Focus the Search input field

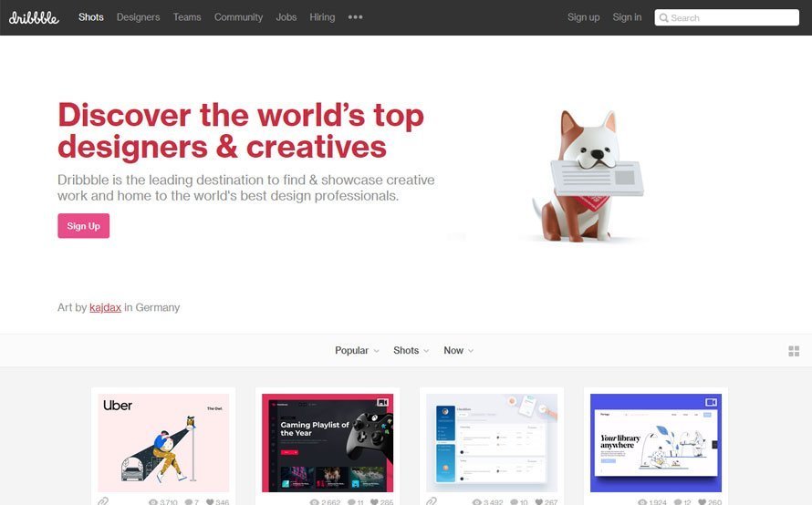coord(726,17)
